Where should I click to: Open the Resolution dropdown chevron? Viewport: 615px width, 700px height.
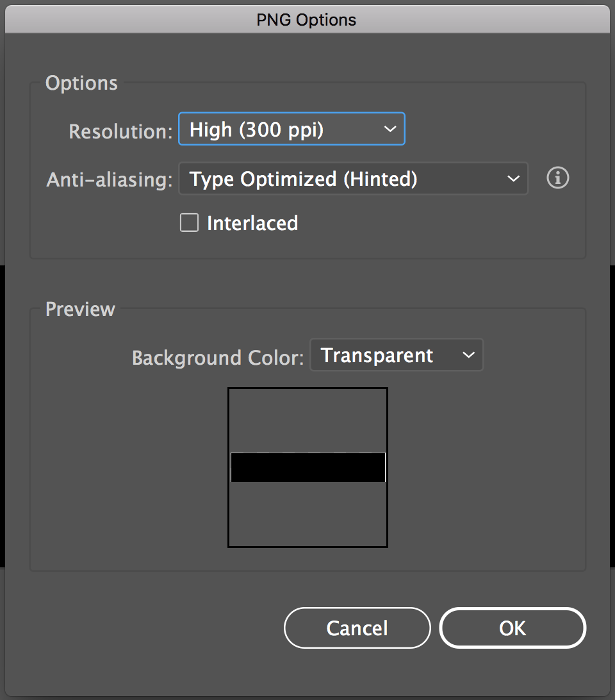coord(390,129)
